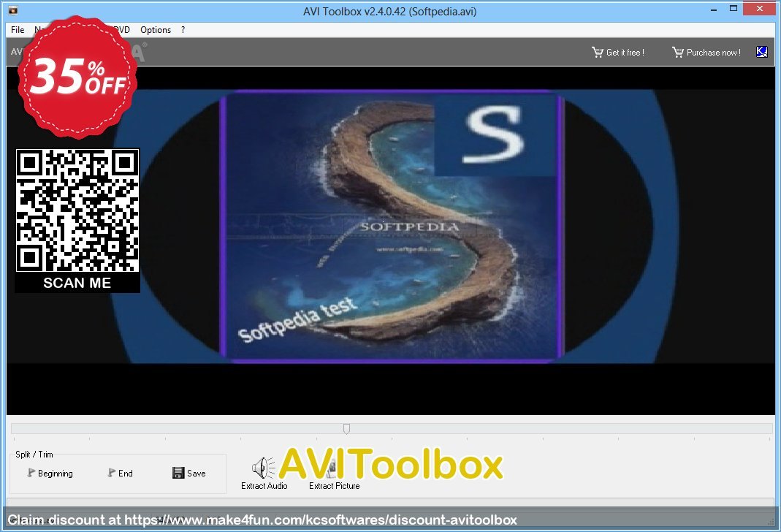Click the Extract Audio speaker icon
781x532 pixels.
point(263,468)
